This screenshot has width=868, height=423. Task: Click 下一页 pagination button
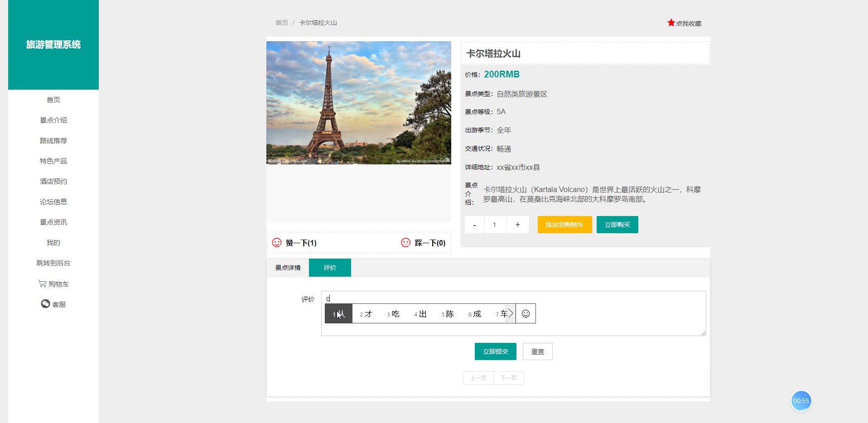click(x=509, y=378)
